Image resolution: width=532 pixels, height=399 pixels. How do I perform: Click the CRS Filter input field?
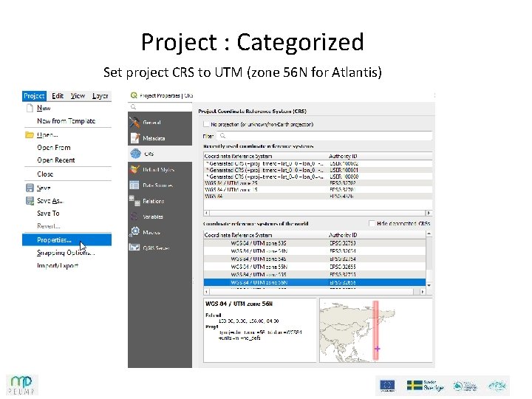(324, 136)
